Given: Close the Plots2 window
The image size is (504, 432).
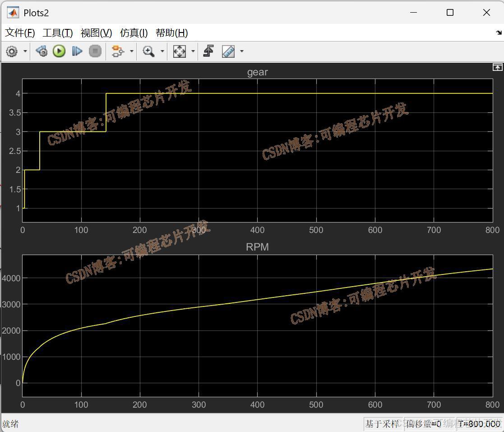Looking at the screenshot, I should tap(487, 13).
